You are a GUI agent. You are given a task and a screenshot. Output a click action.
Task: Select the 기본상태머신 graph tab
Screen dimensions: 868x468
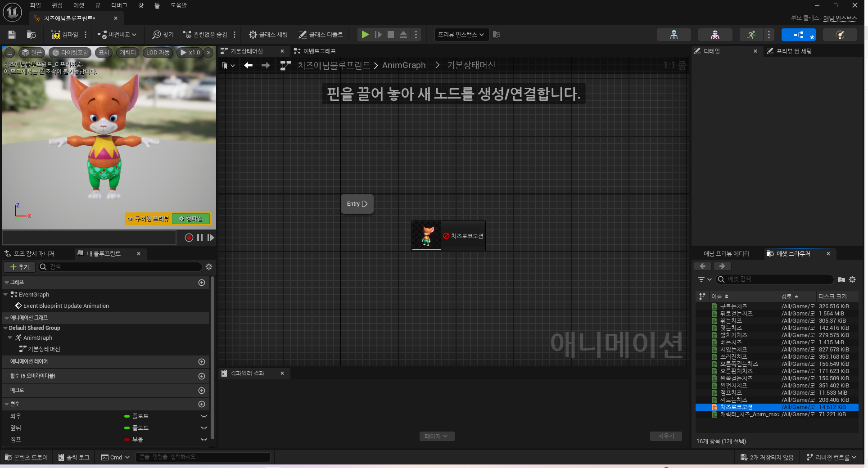pos(247,51)
